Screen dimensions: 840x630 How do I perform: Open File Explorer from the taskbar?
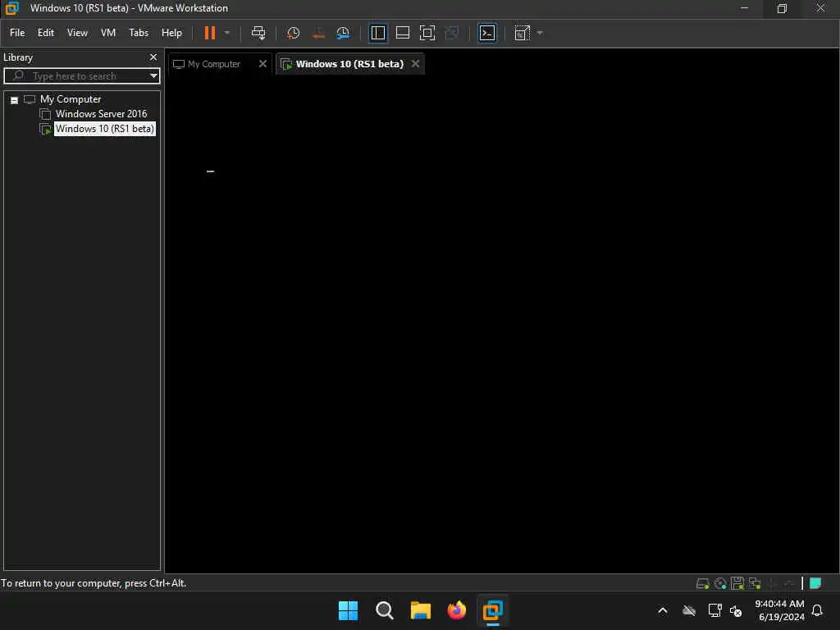pyautogui.click(x=421, y=610)
